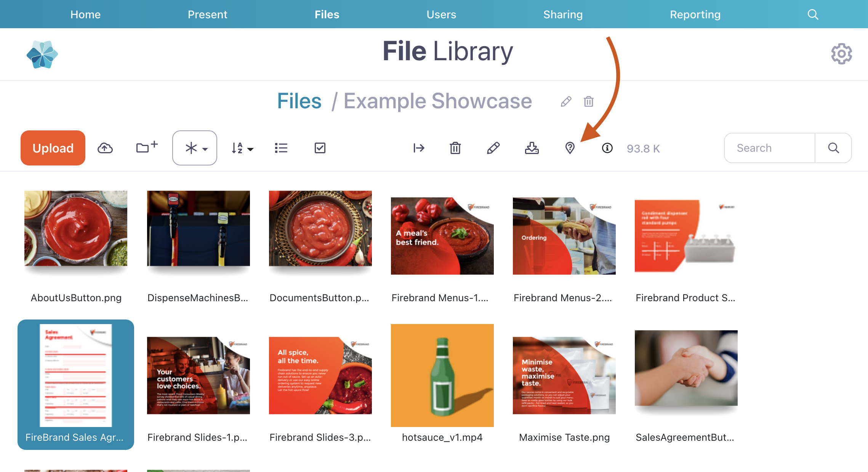Toggle select-all checkbox icon in toolbar

pos(320,148)
